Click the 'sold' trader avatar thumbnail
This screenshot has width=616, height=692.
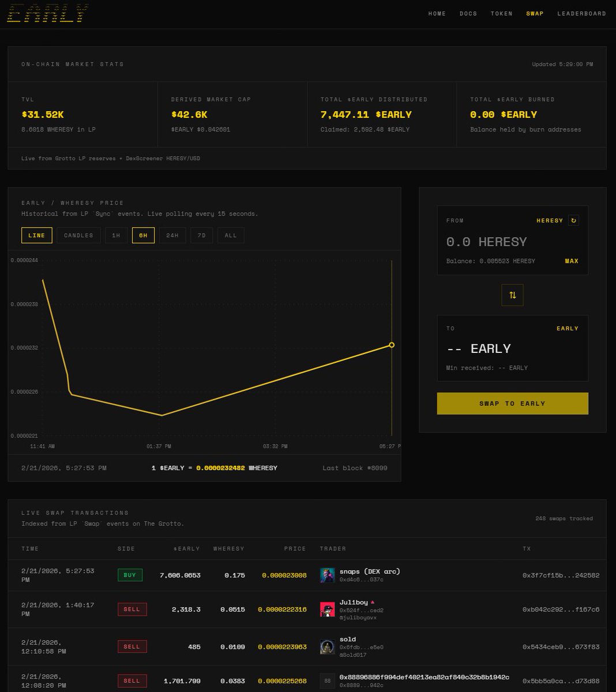click(327, 646)
